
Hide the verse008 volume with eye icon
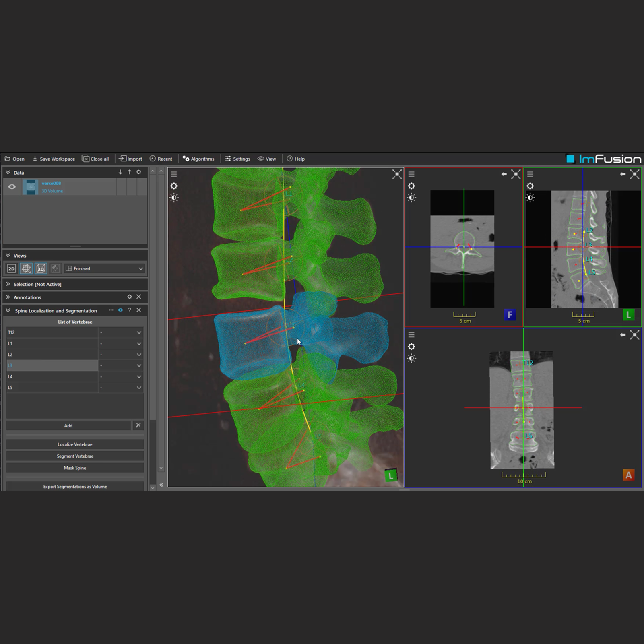tap(12, 187)
